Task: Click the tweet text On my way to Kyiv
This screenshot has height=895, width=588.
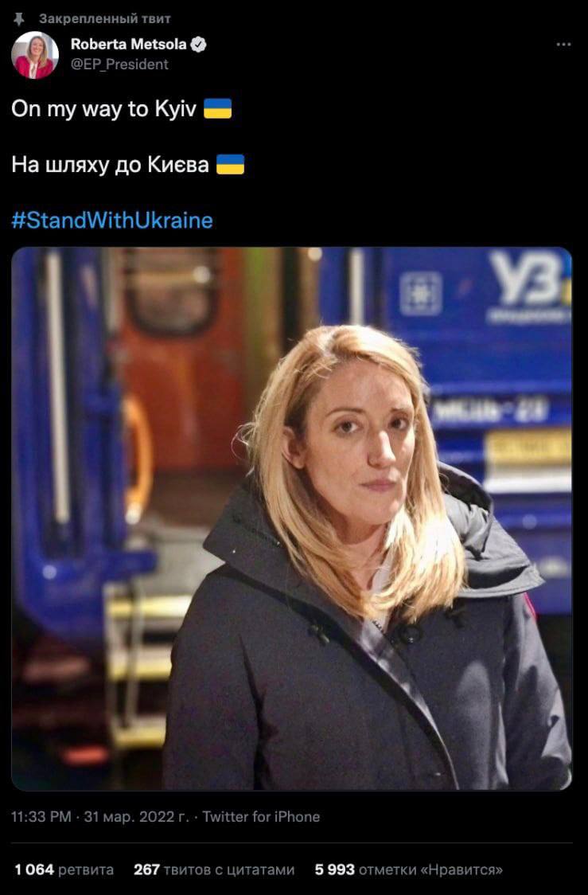Action: coord(103,108)
